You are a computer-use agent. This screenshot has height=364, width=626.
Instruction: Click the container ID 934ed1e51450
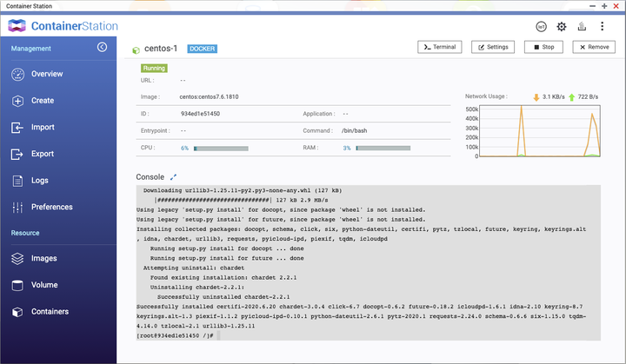tap(200, 114)
